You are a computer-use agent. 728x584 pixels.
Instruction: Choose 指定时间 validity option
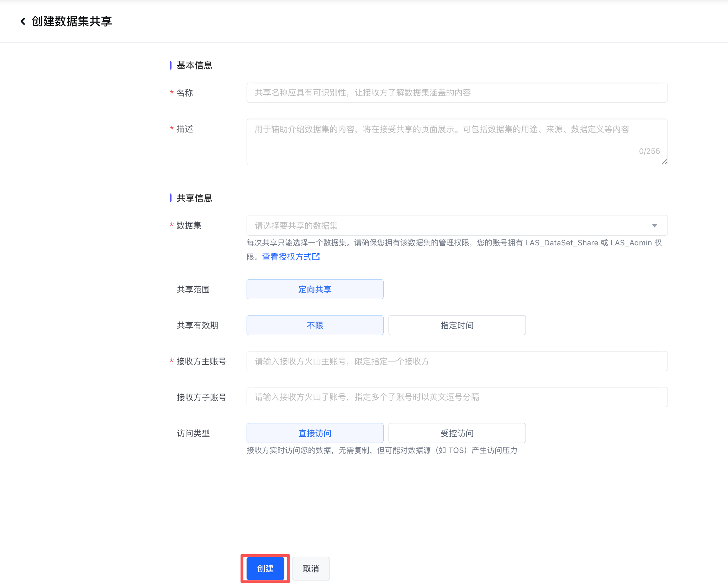tap(457, 325)
